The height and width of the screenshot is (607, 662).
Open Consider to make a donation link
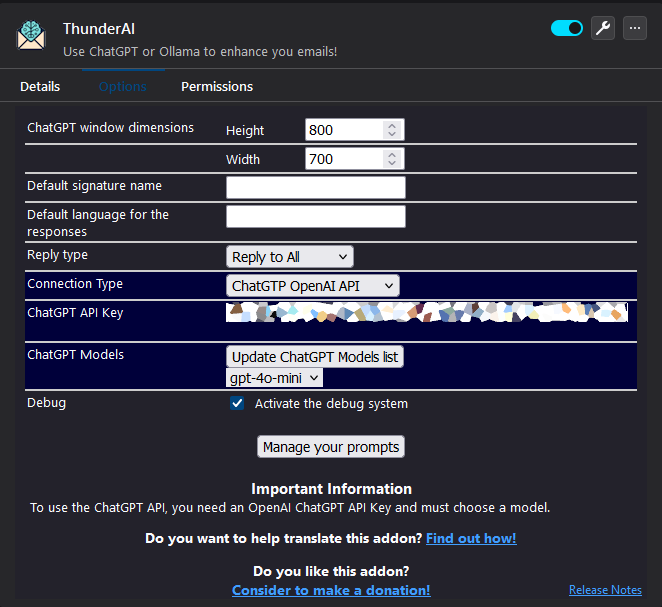point(331,590)
